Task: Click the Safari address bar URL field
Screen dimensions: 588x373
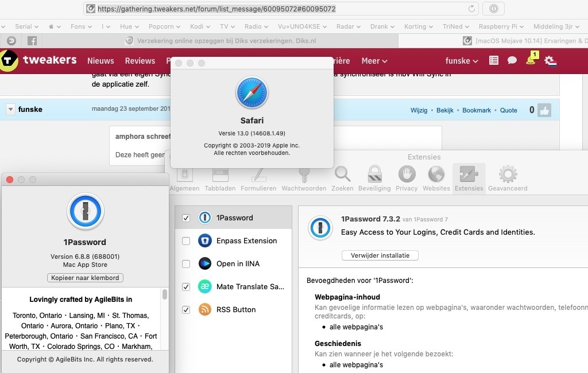Action: pos(281,9)
